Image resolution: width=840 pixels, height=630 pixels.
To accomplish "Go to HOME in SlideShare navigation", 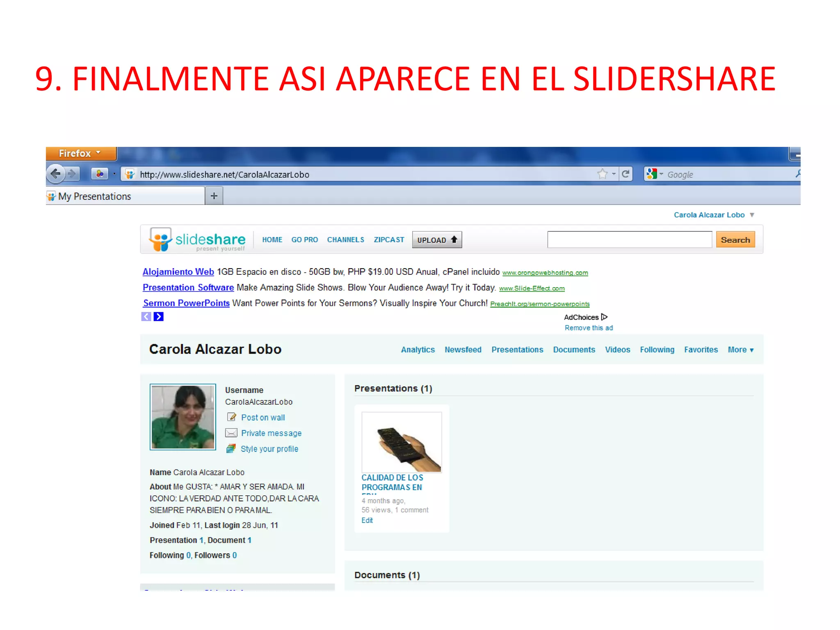I will point(272,240).
